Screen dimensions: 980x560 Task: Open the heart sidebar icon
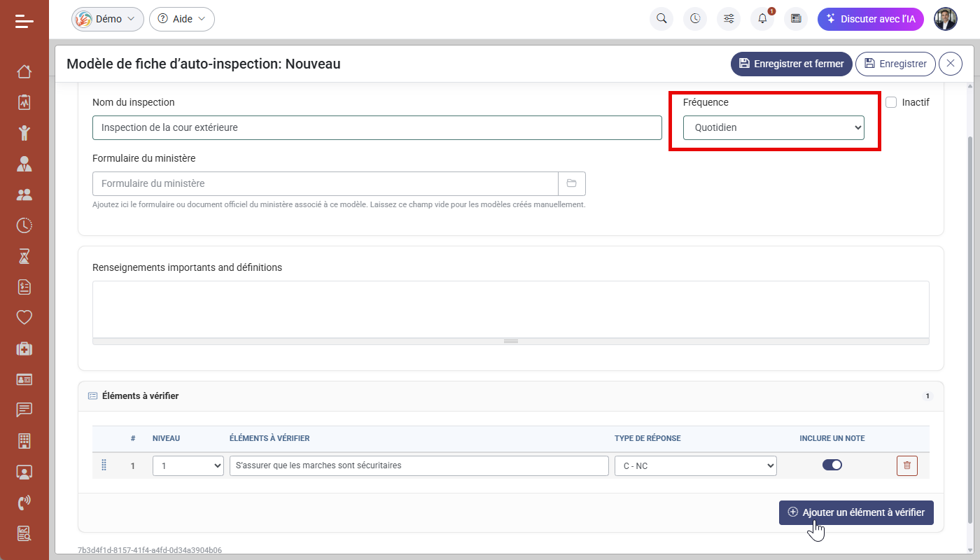click(24, 317)
